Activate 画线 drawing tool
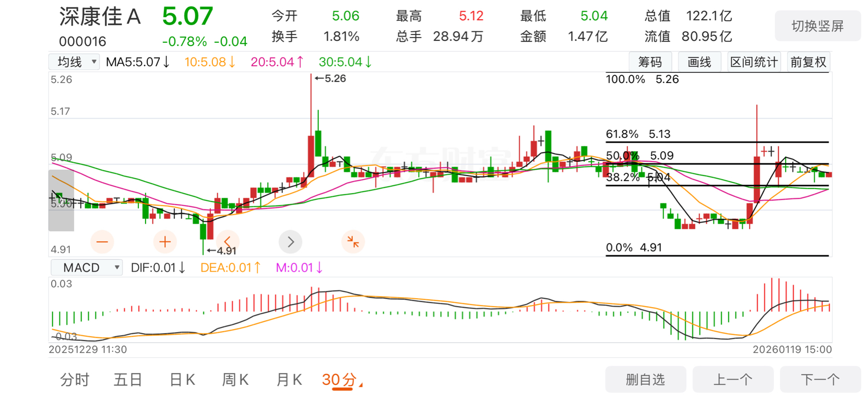The width and height of the screenshot is (868, 401). coord(699,62)
